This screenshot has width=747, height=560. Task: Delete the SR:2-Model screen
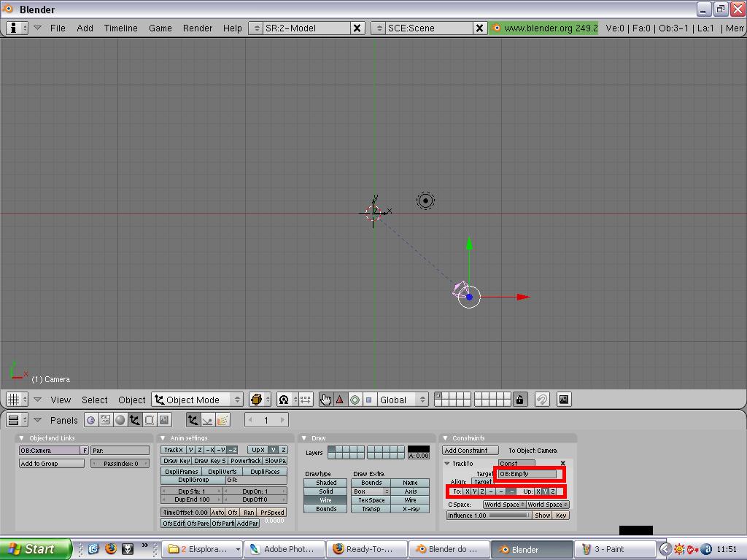pos(357,28)
